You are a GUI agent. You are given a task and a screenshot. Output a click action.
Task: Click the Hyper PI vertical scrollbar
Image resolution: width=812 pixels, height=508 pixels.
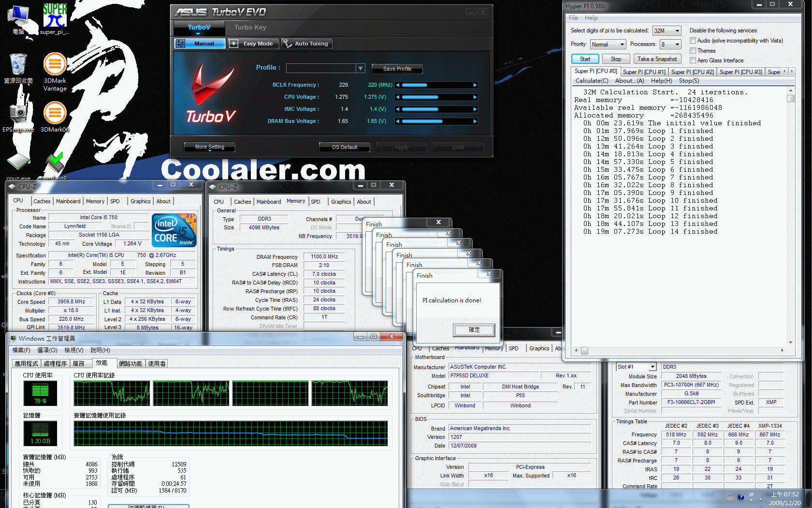(x=791, y=216)
